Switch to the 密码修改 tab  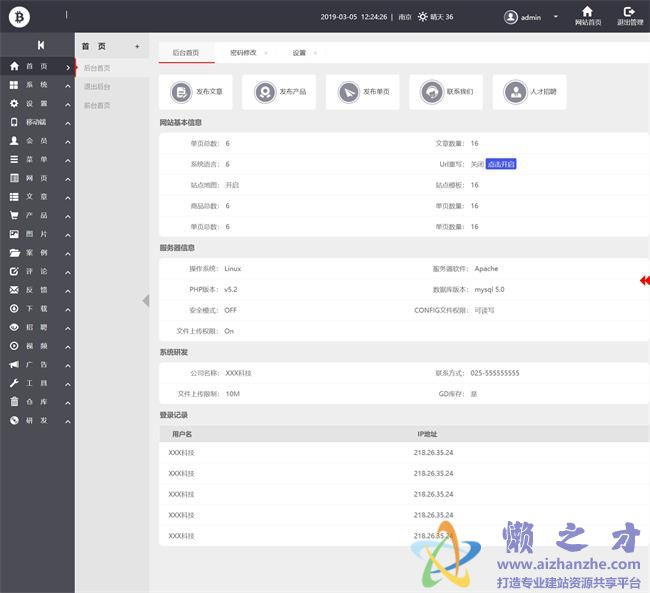tap(243, 53)
